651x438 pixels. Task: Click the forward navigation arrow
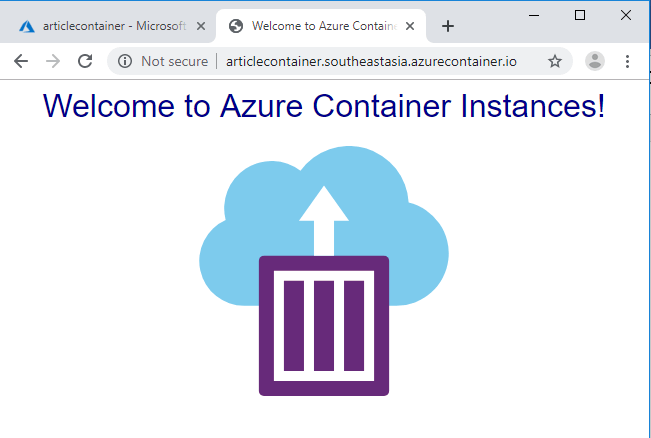point(53,61)
